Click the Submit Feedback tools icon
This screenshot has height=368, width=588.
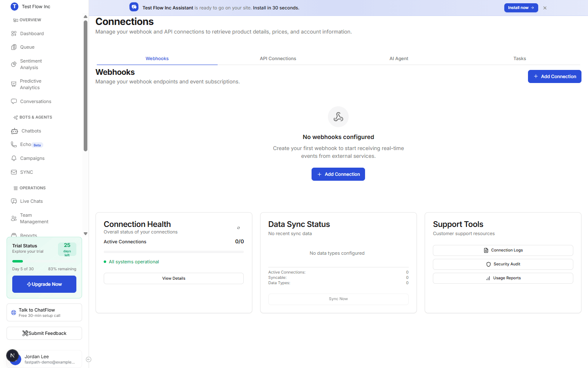click(25, 333)
